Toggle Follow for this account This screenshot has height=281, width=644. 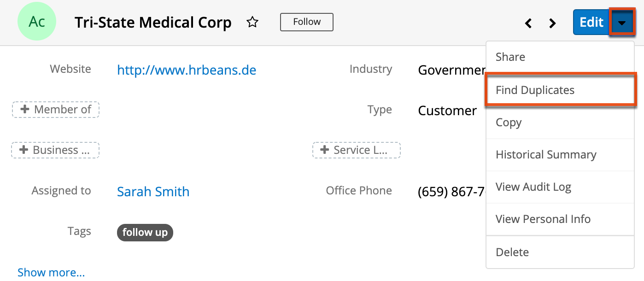pos(306,22)
